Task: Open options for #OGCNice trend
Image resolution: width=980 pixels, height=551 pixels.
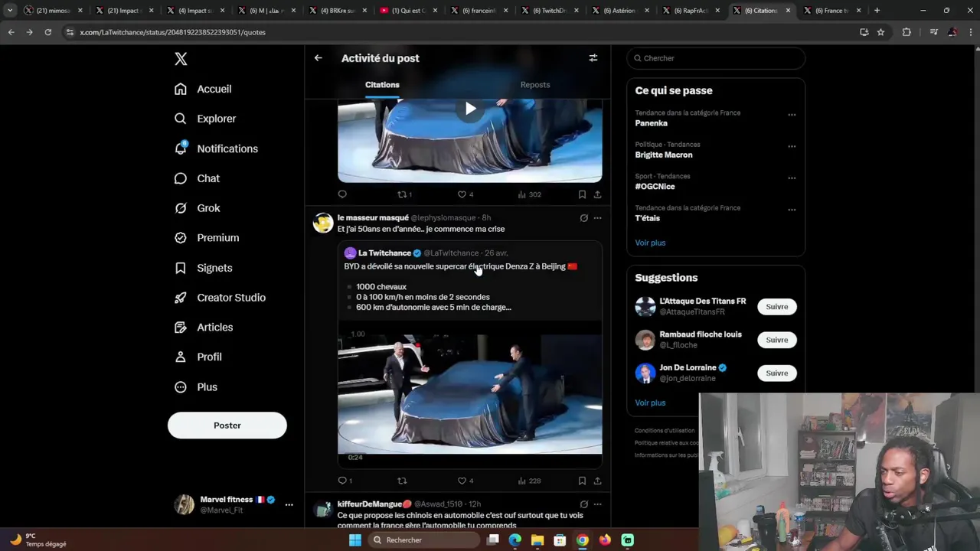Action: click(x=792, y=178)
